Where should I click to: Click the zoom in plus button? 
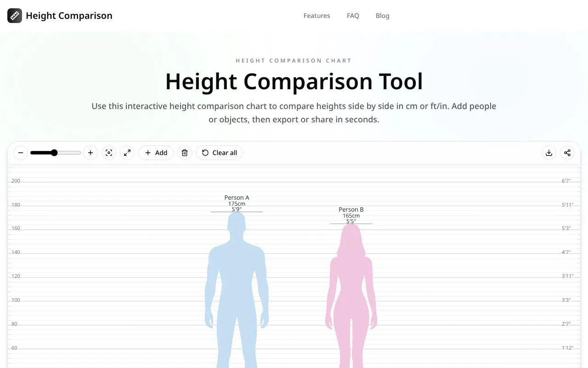90,153
